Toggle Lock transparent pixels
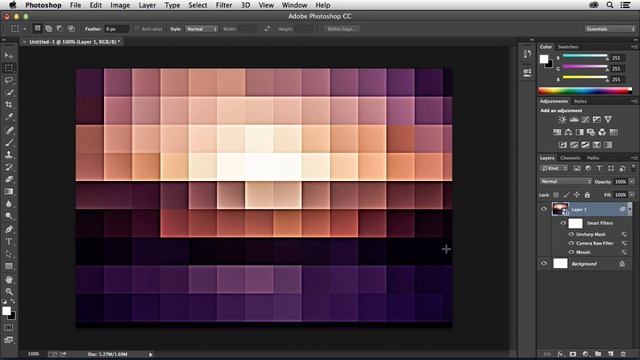 (556, 195)
